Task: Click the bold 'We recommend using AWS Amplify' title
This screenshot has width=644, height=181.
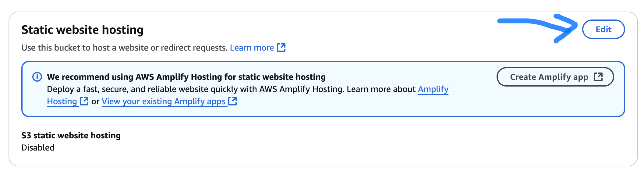Action: point(186,77)
